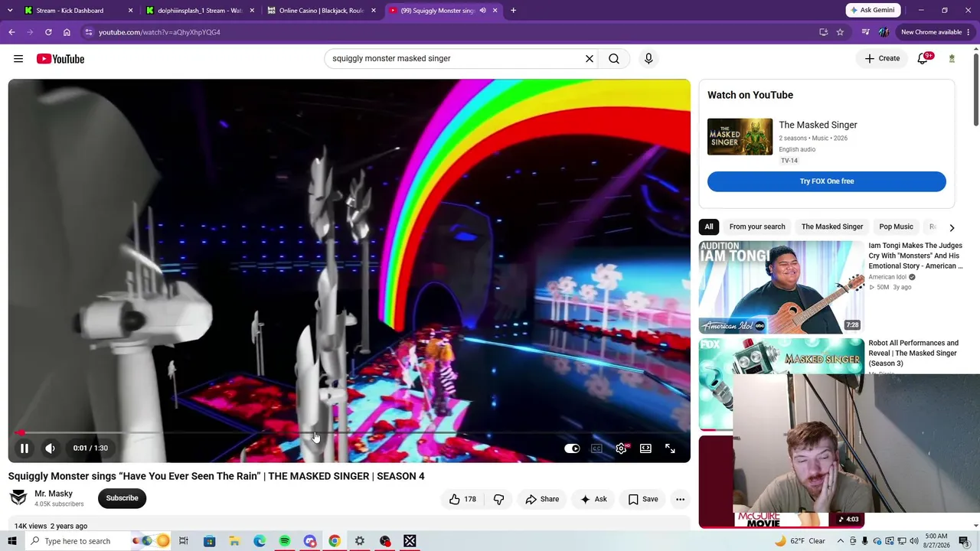Screen dimensions: 980x551
Task: Pause the video
Action: coord(24,448)
